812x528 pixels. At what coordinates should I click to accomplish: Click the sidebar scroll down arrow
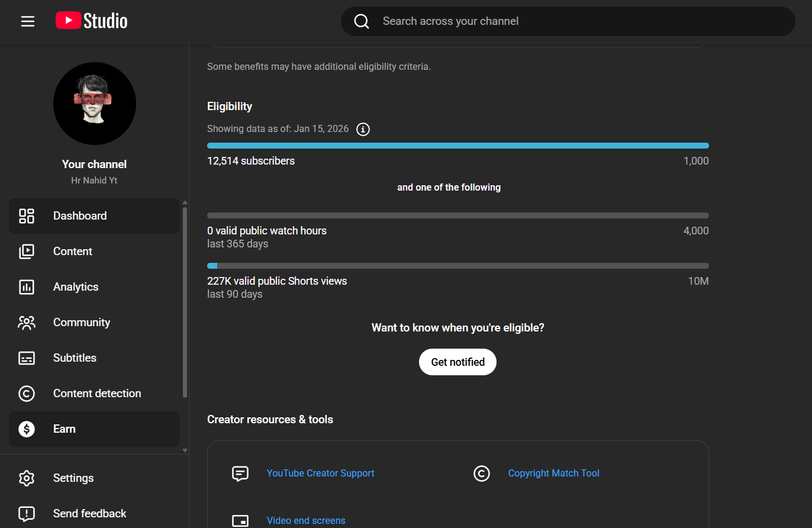point(185,450)
